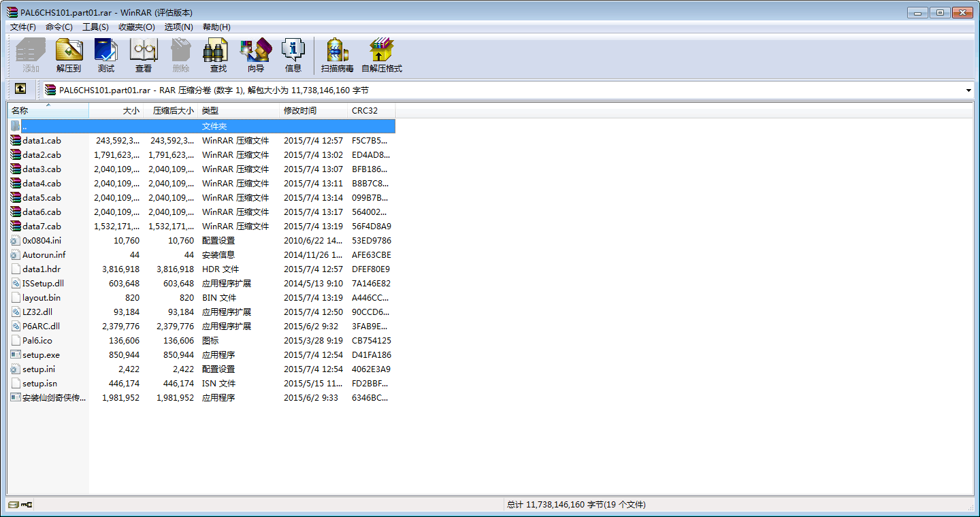Open the address bar path dropdown arrow
This screenshot has width=980, height=517.
coord(968,90)
